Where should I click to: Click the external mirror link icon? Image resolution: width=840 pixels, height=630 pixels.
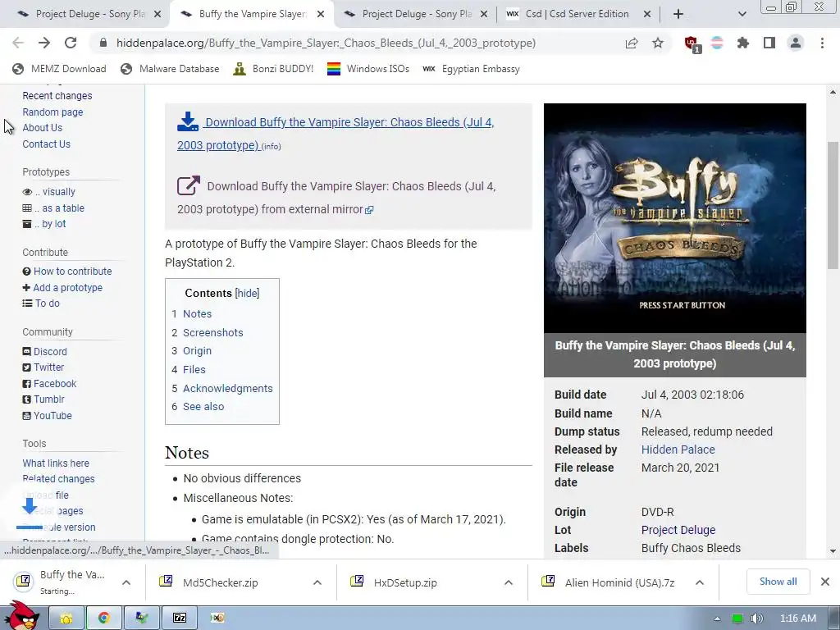pyautogui.click(x=189, y=185)
